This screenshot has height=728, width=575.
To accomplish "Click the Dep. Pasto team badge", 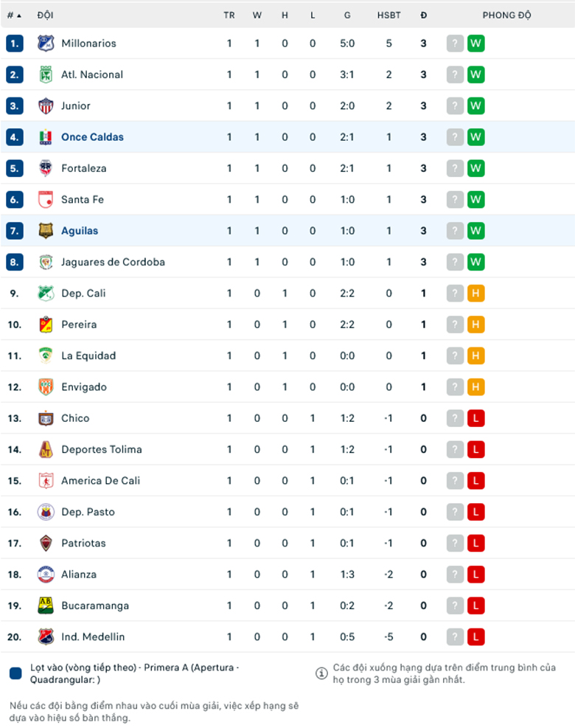I will 46,512.
